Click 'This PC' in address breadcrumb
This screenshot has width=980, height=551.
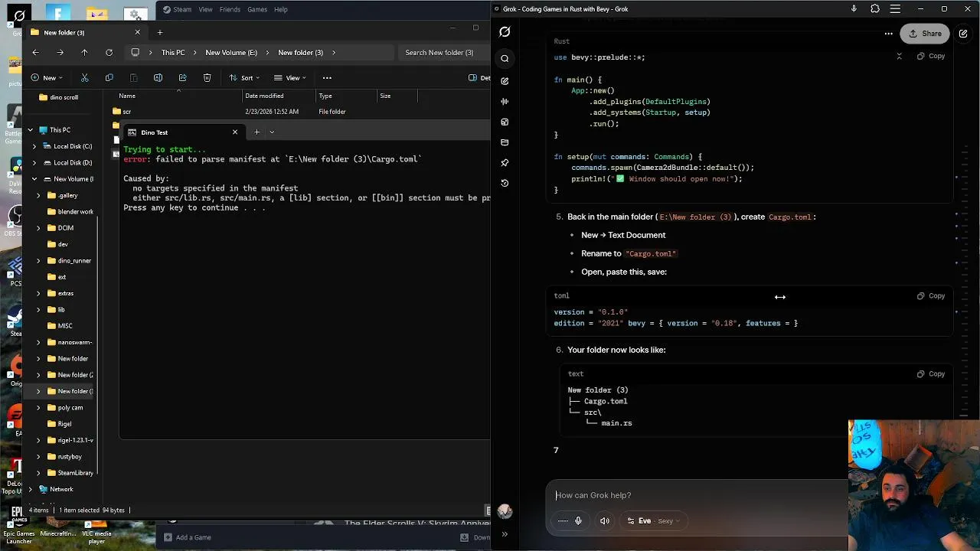point(173,52)
